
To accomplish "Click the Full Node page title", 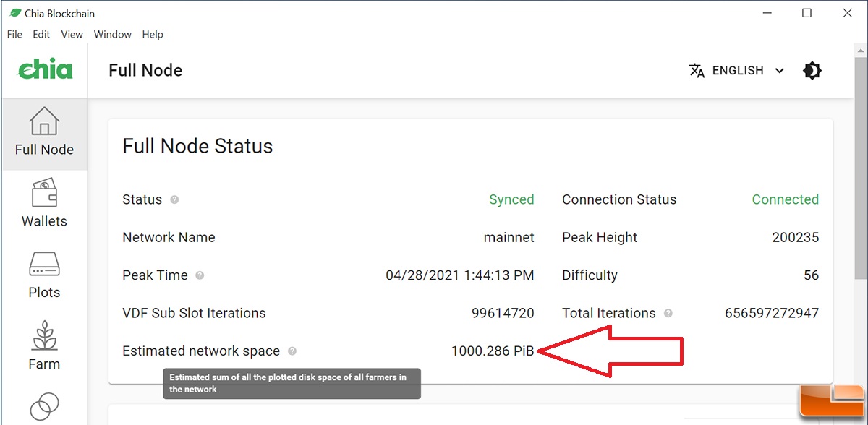I will pyautogui.click(x=145, y=70).
